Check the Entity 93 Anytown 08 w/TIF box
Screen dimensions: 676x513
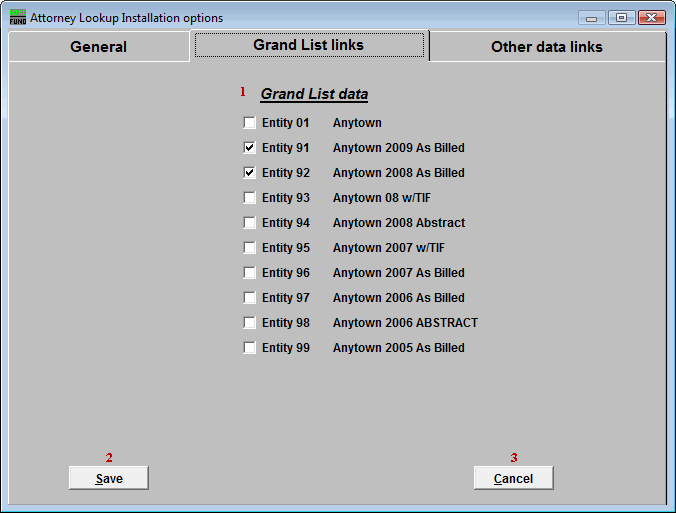tap(249, 198)
